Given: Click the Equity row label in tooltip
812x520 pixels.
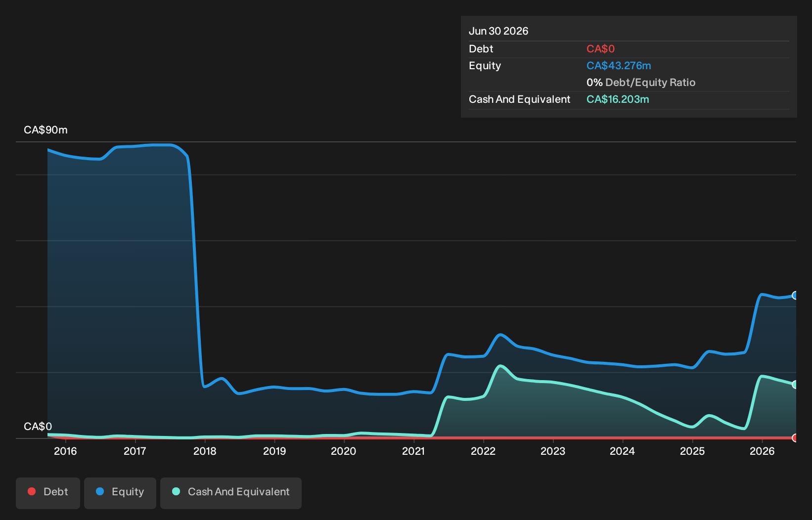Looking at the screenshot, I should pos(485,66).
